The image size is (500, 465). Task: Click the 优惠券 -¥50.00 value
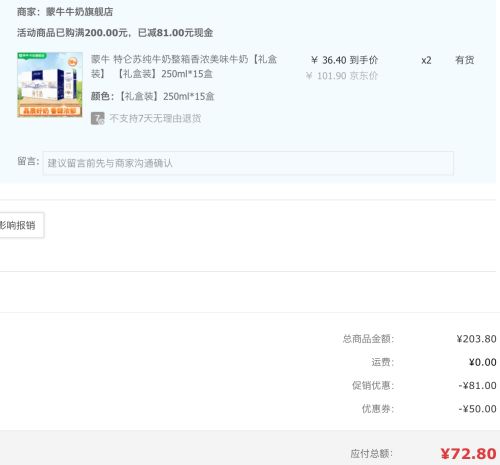477,409
